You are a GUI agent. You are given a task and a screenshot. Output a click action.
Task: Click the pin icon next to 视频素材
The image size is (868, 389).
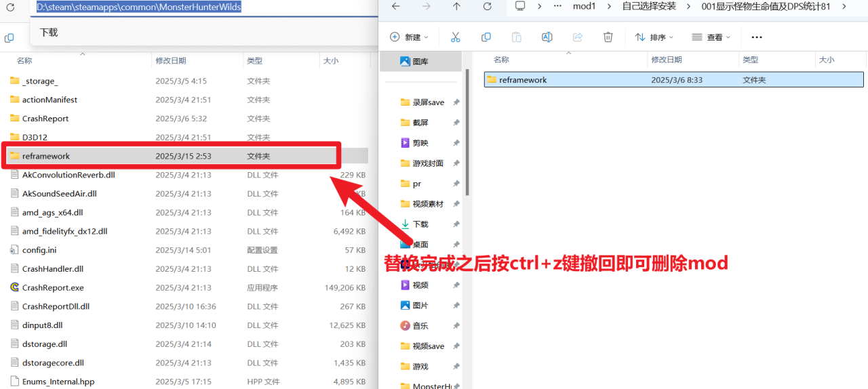coord(456,204)
